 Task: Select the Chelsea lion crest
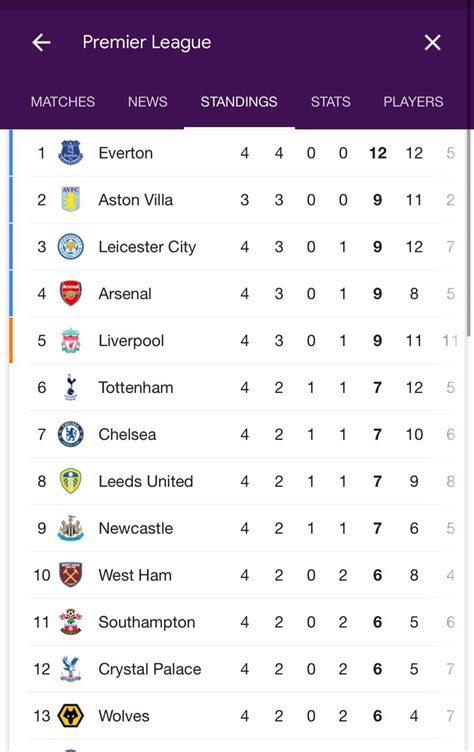click(x=71, y=434)
